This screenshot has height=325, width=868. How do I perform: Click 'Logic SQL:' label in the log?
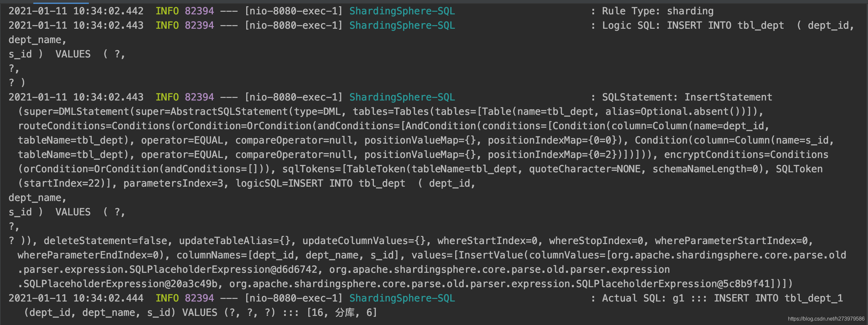click(x=631, y=25)
